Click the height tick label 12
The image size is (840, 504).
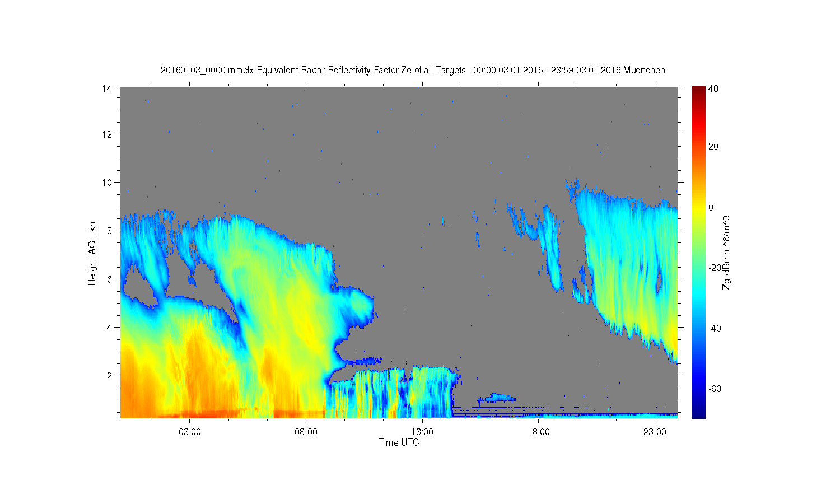[x=107, y=134]
